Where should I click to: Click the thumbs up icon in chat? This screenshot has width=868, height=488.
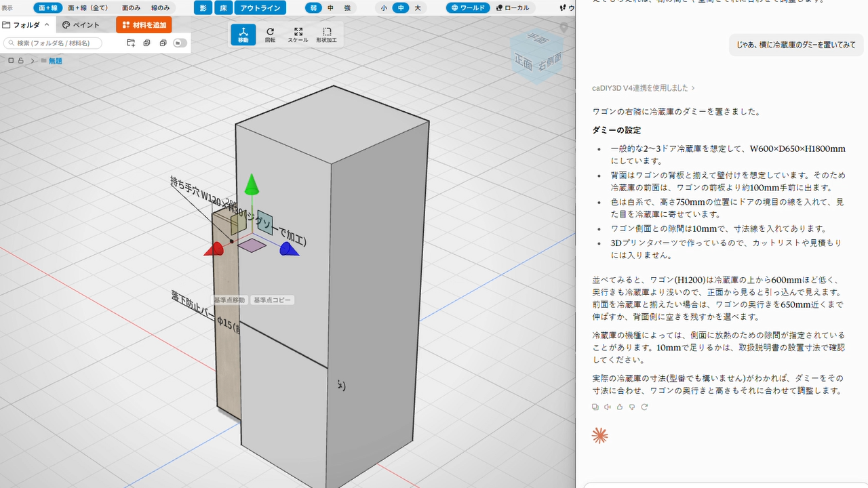[x=620, y=407]
